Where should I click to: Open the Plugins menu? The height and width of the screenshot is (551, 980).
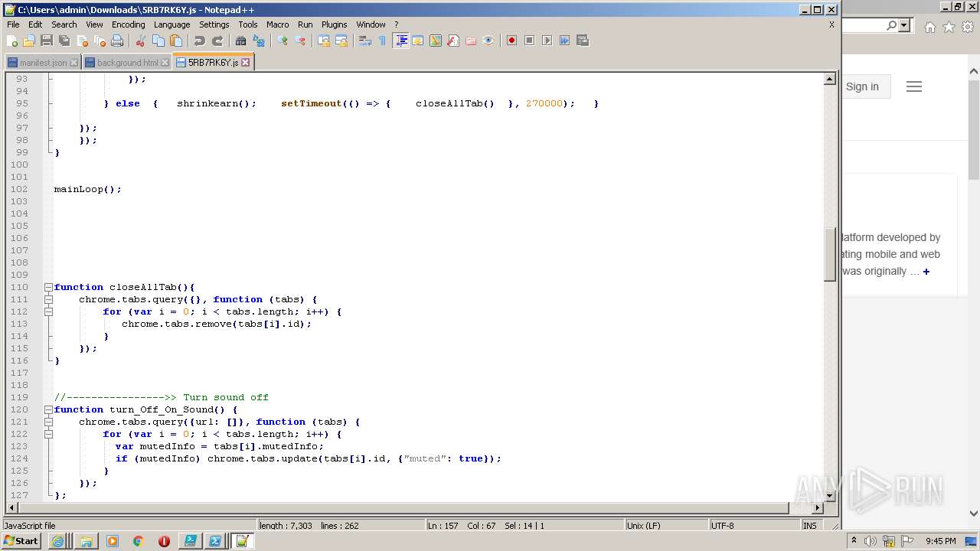click(334, 24)
